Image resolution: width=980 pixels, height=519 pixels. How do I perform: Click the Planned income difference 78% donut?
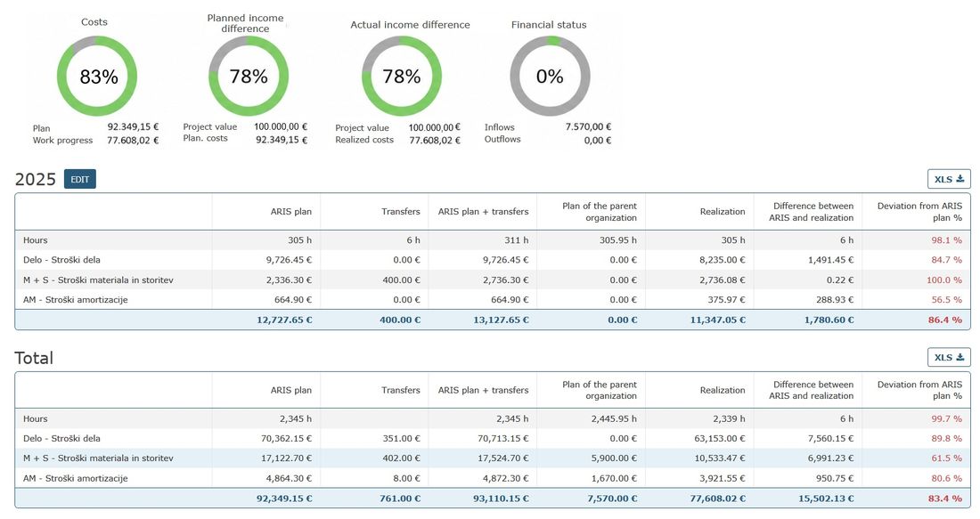click(x=249, y=77)
